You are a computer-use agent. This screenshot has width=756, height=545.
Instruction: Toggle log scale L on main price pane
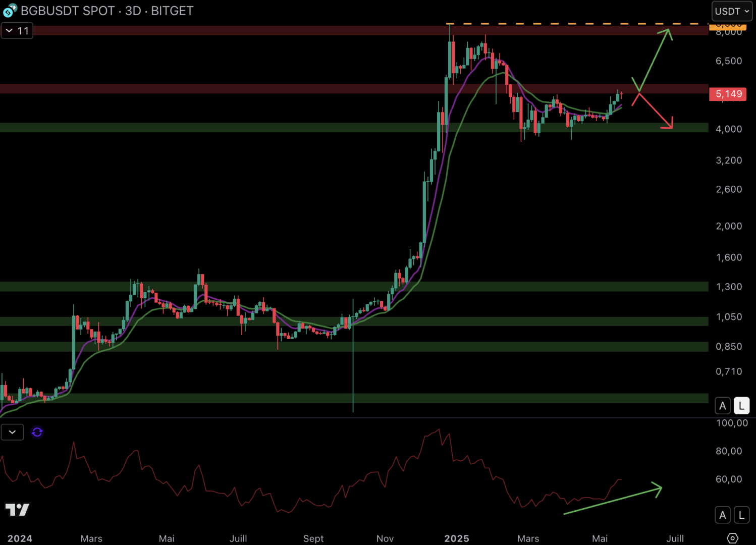click(741, 406)
